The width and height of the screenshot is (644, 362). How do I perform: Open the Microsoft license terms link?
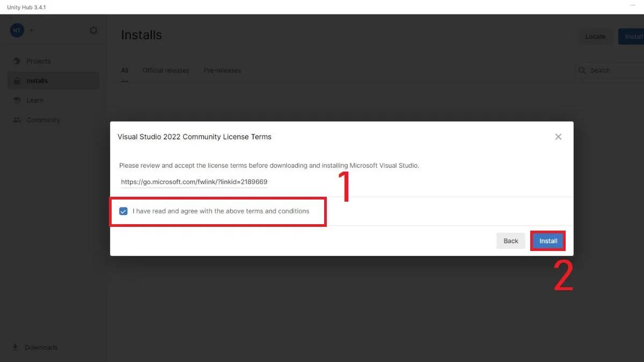194,182
